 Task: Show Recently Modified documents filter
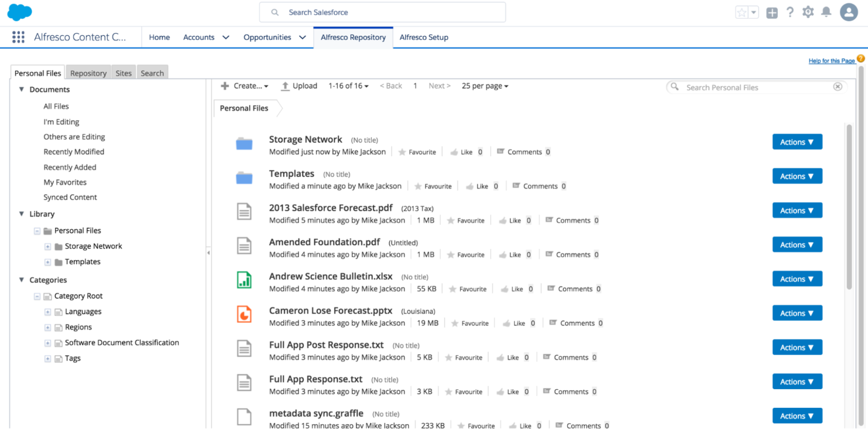click(74, 152)
